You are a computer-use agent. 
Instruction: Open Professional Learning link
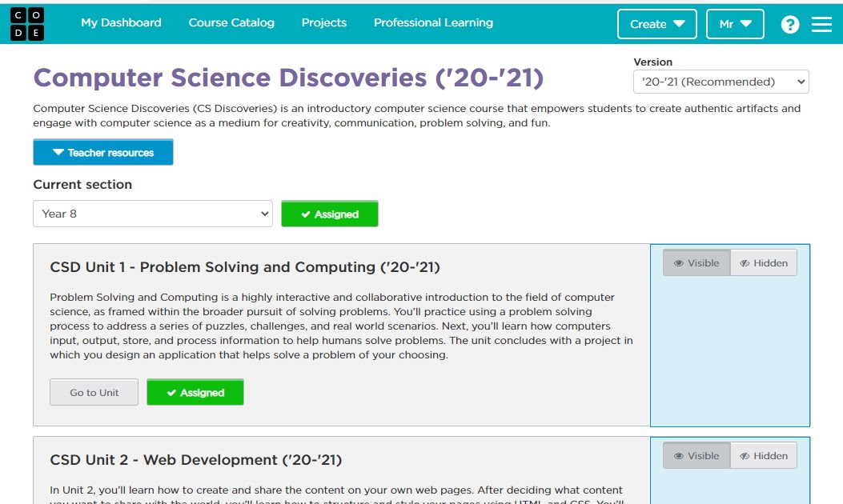[433, 22]
